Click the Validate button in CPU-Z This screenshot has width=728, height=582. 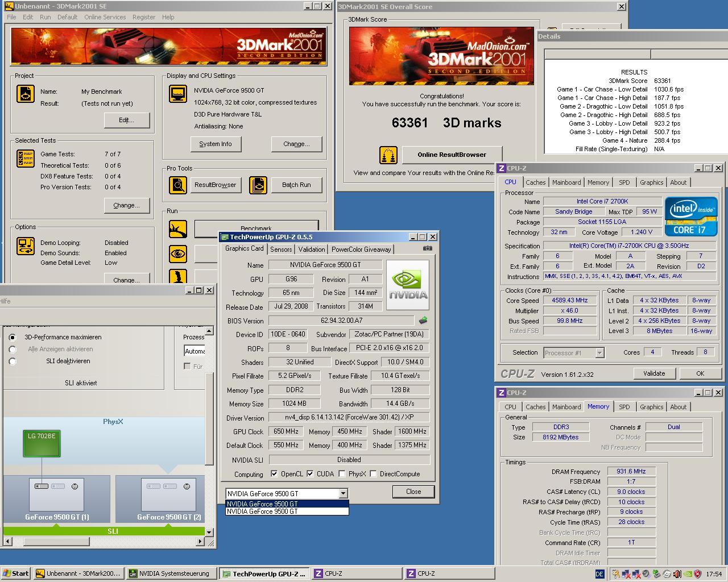click(653, 373)
